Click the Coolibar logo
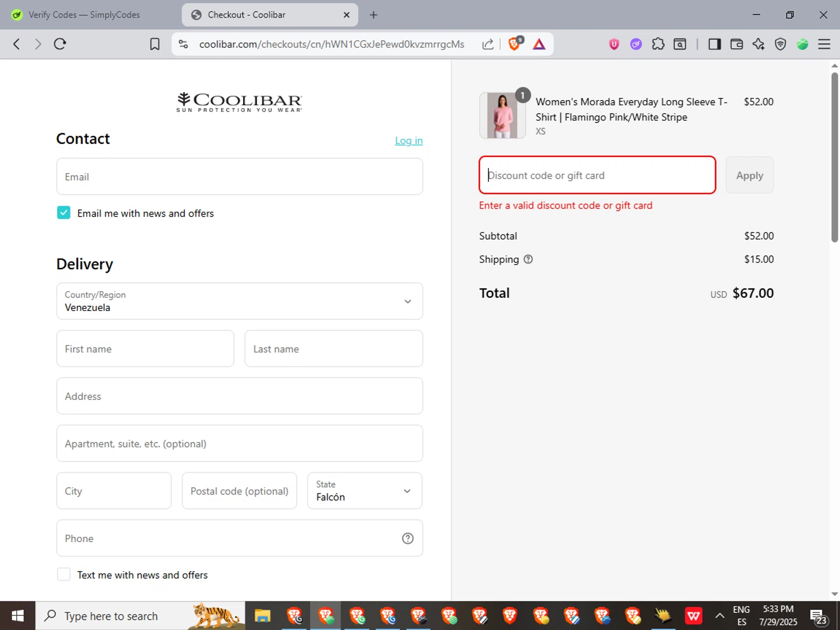 click(239, 102)
